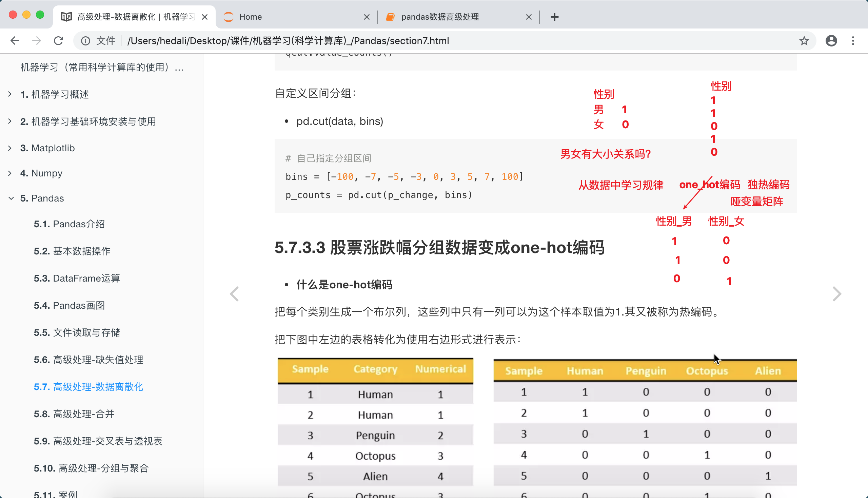Open the user profile icon
This screenshot has width=868, height=498.
pos(831,41)
